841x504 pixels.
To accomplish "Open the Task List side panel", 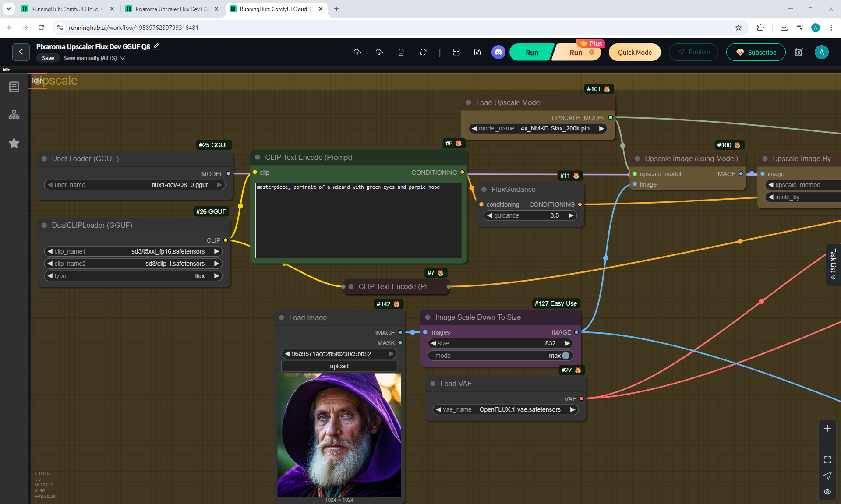I will click(x=833, y=264).
